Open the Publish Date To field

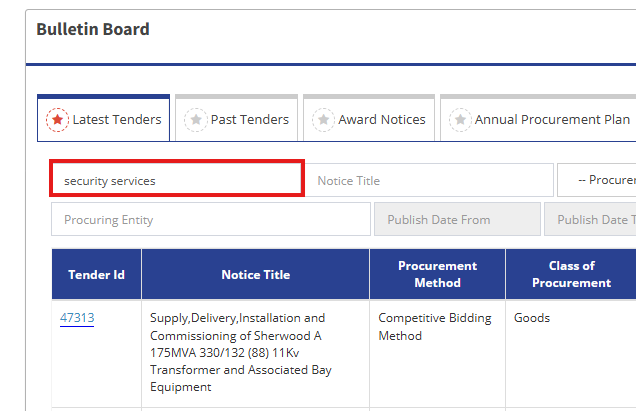coord(591,220)
